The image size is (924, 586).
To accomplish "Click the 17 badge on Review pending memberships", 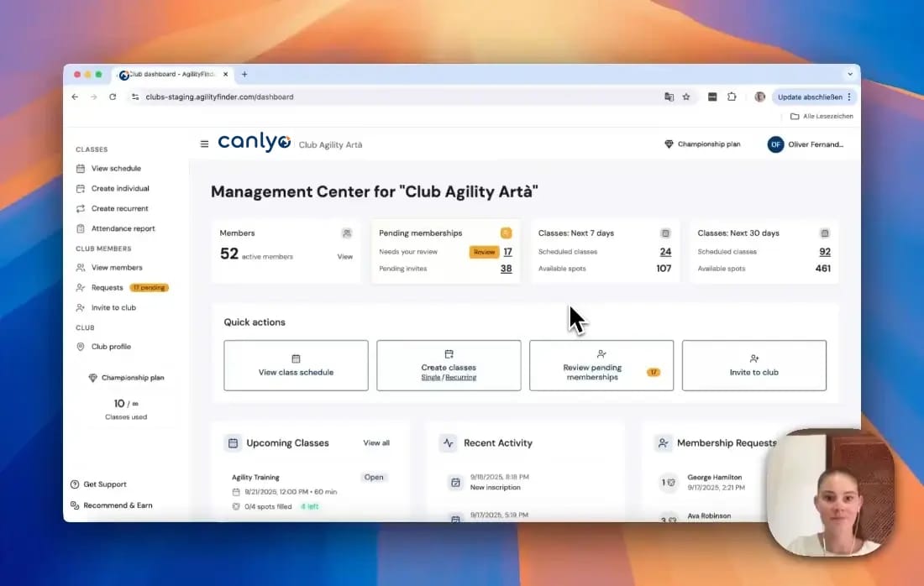I will 654,372.
